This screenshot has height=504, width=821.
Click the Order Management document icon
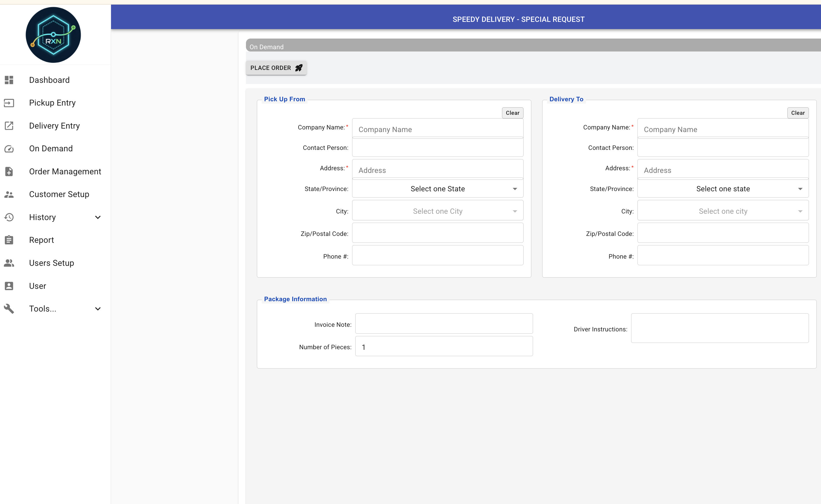coord(9,171)
